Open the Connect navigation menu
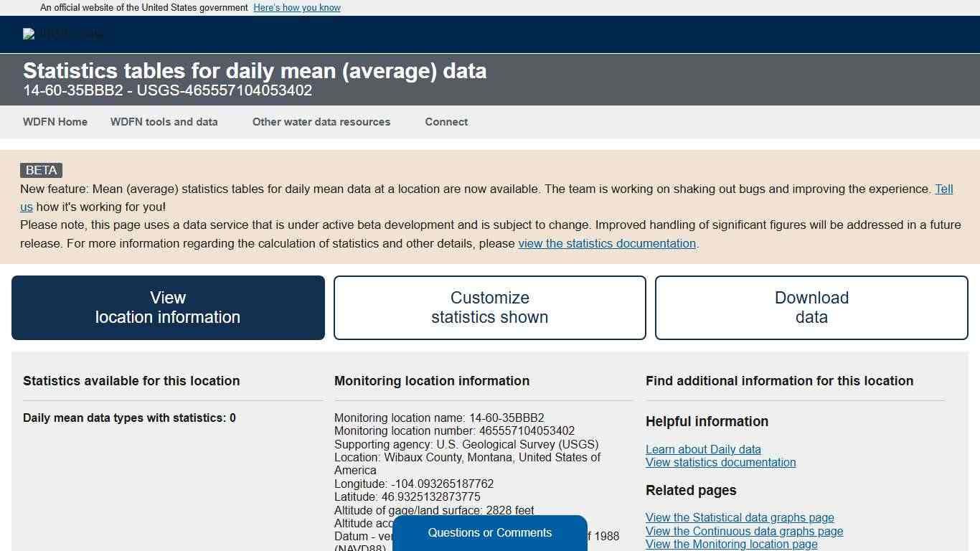Viewport: 980px width, 551px height. [x=446, y=122]
